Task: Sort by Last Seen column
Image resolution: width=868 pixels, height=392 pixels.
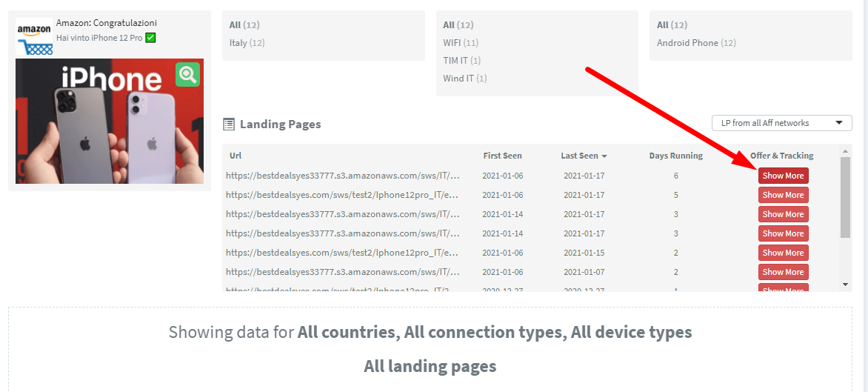Action: coord(584,156)
